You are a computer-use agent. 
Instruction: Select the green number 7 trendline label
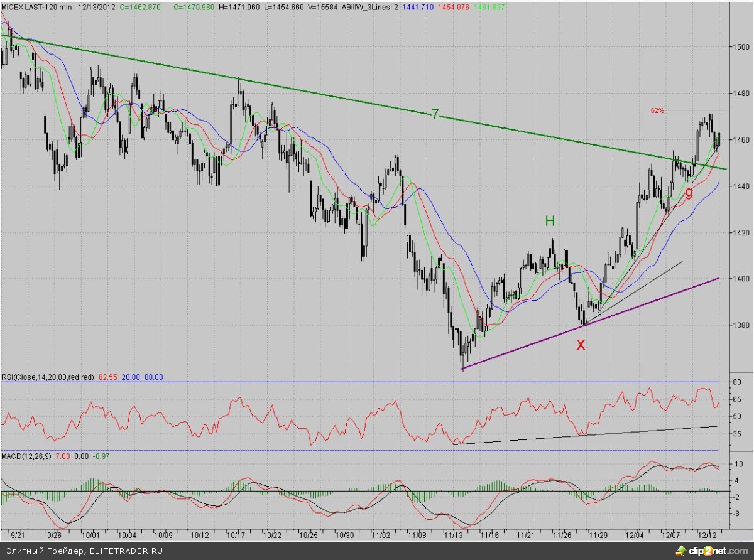(x=435, y=114)
